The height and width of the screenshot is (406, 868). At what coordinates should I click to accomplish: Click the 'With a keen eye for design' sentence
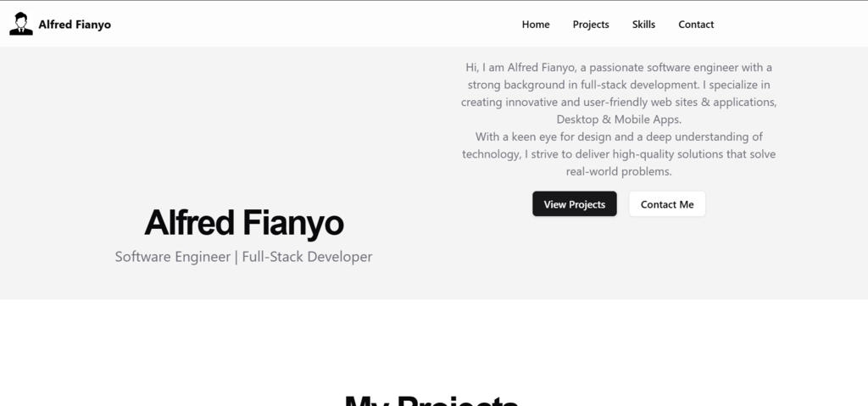[x=619, y=136]
